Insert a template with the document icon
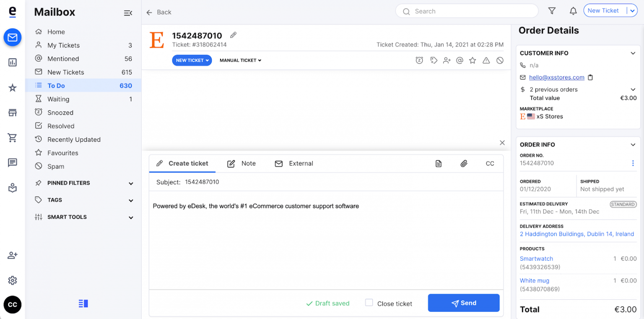This screenshot has width=644, height=319. [x=439, y=163]
